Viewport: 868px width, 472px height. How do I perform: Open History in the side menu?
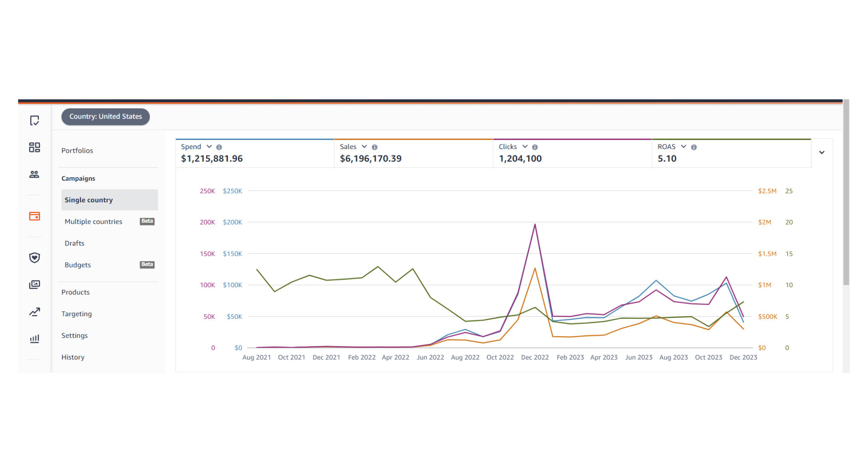73,357
